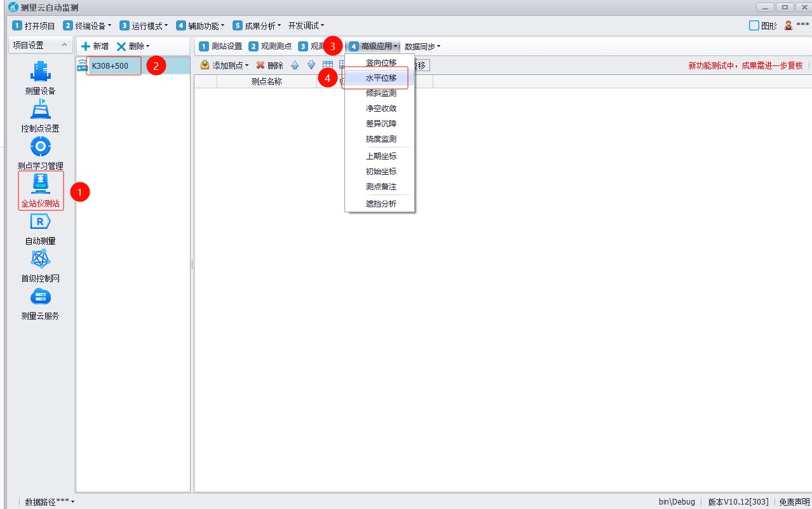
Task: Click the blue move-up arrow icon
Action: (x=295, y=65)
